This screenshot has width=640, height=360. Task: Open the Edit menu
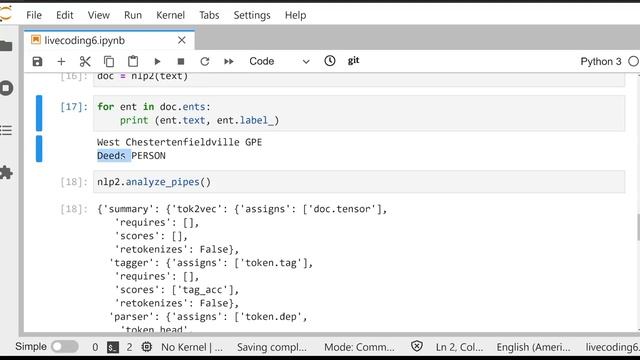click(64, 15)
